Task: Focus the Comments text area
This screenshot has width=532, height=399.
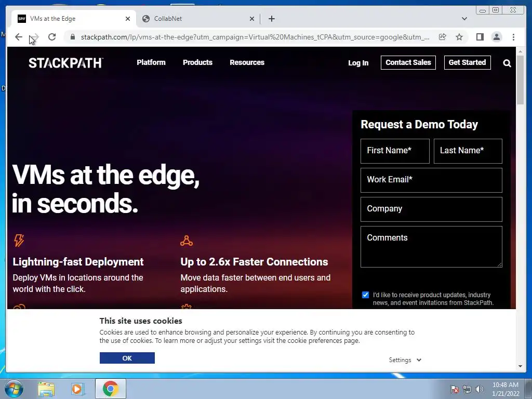Action: tap(431, 247)
